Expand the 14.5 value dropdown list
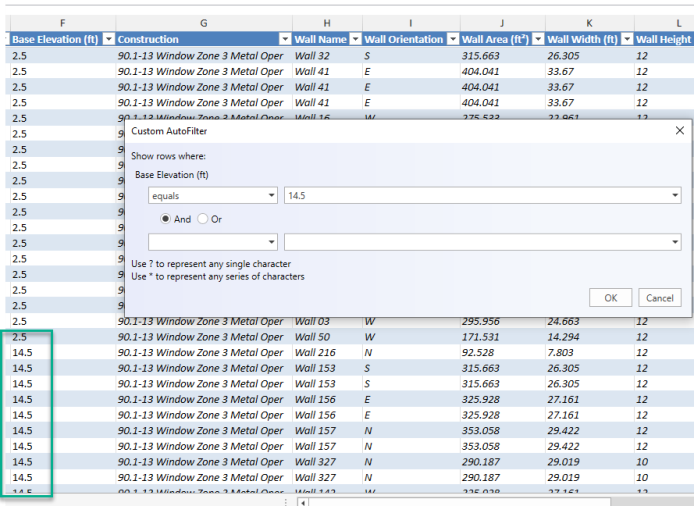Screen dimensions: 694x506 tap(675, 196)
